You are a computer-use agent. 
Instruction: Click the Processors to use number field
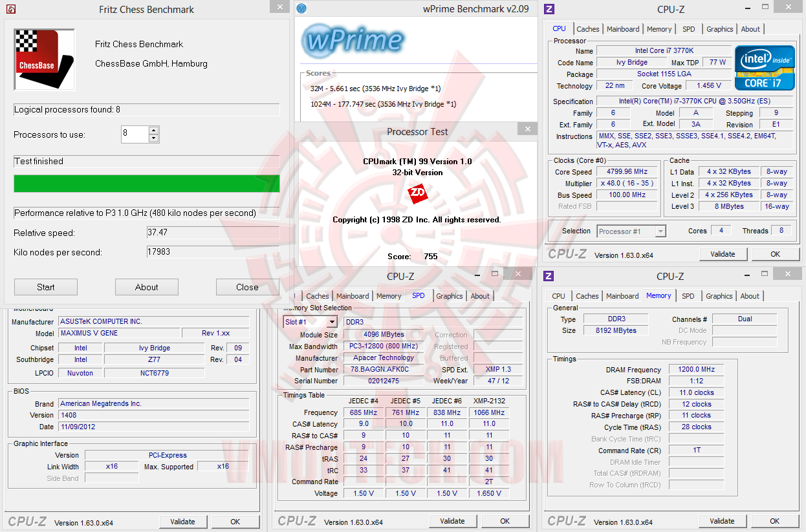(135, 134)
